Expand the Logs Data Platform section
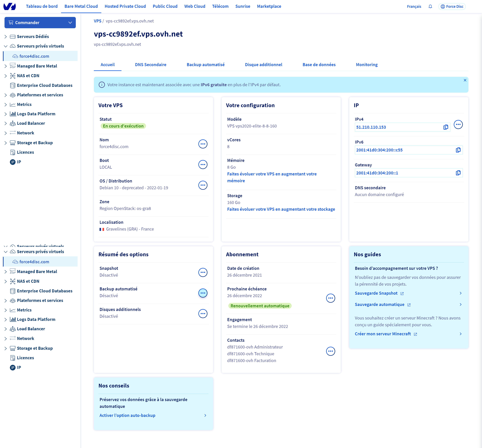The height and width of the screenshot is (448, 482). tap(6, 114)
